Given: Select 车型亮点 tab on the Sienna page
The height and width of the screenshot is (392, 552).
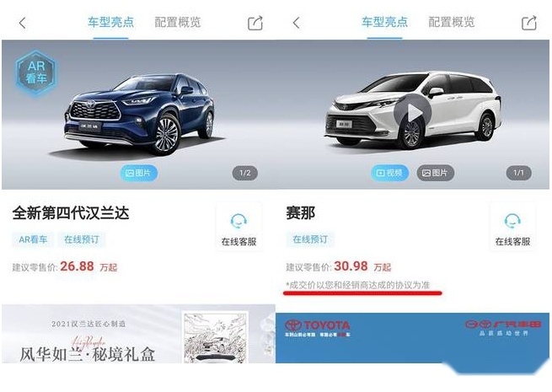Looking at the screenshot, I should tap(385, 22).
